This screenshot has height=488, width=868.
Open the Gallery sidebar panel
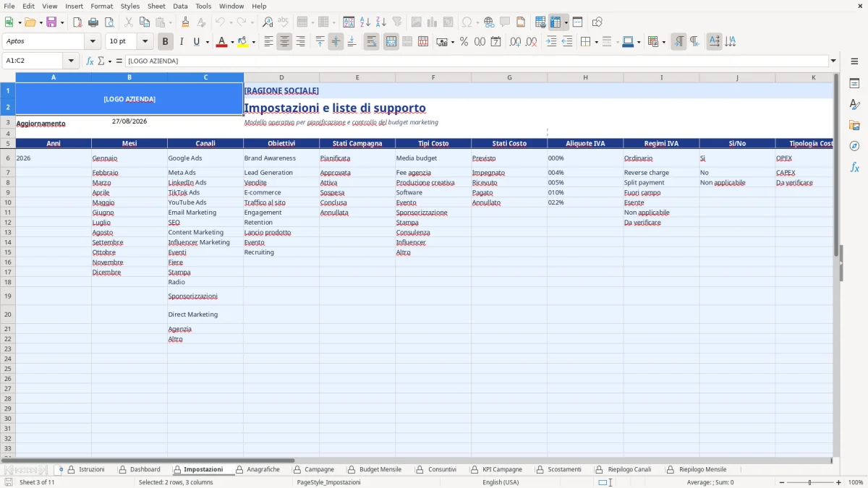pyautogui.click(x=854, y=126)
